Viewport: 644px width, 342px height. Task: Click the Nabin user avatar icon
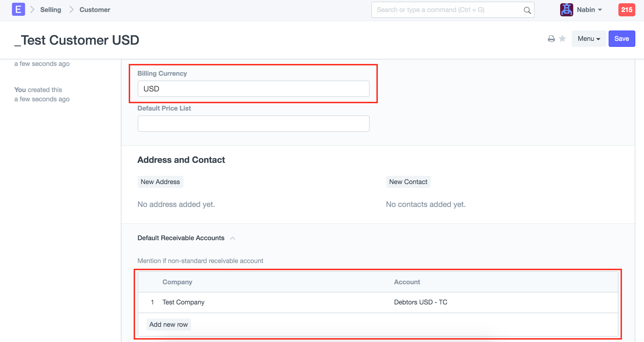tap(566, 10)
